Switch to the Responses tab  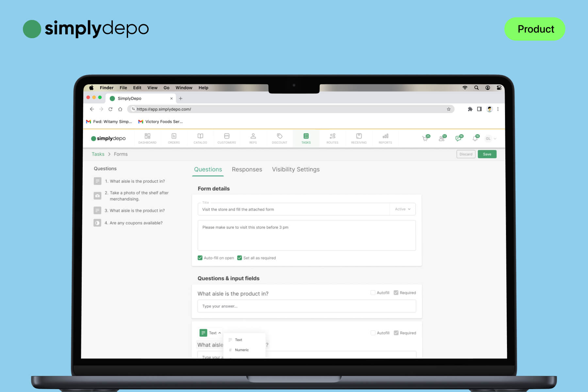point(247,169)
